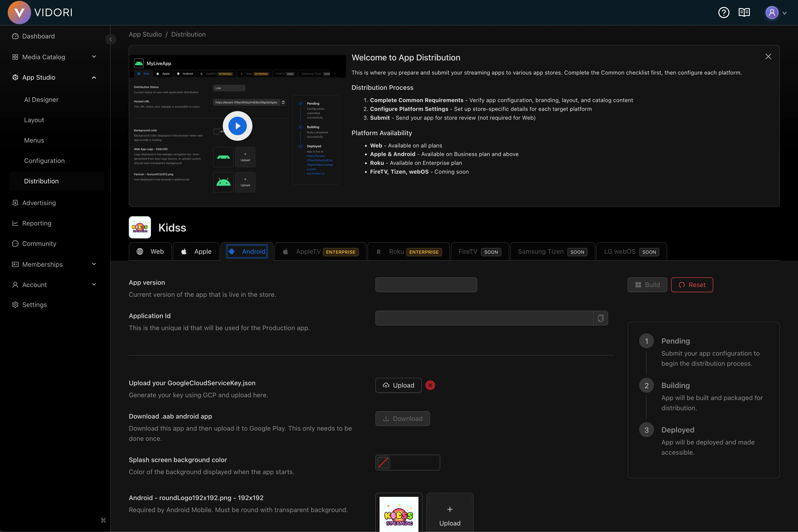Click the Reset button
Image resolution: width=798 pixels, height=532 pixels.
tap(692, 285)
